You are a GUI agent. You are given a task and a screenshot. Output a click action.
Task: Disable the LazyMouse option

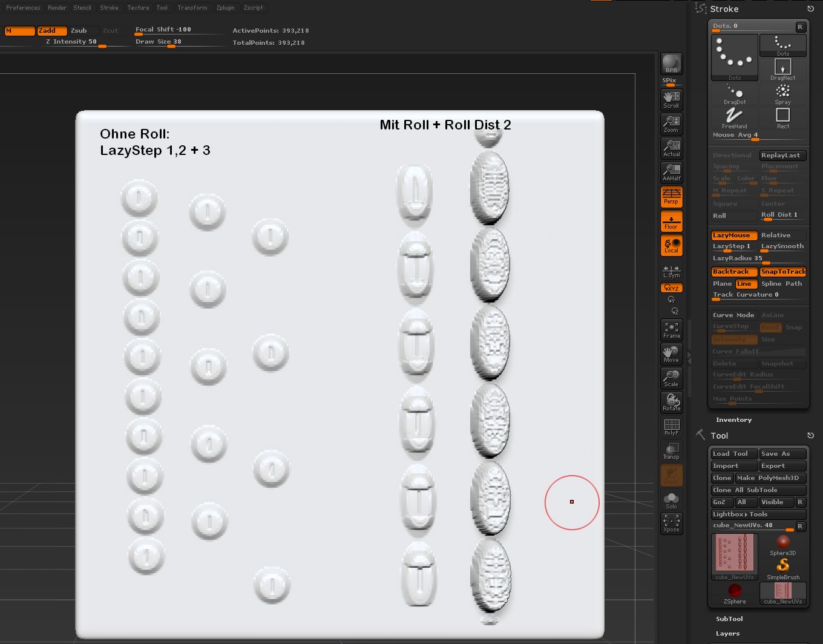(x=733, y=235)
